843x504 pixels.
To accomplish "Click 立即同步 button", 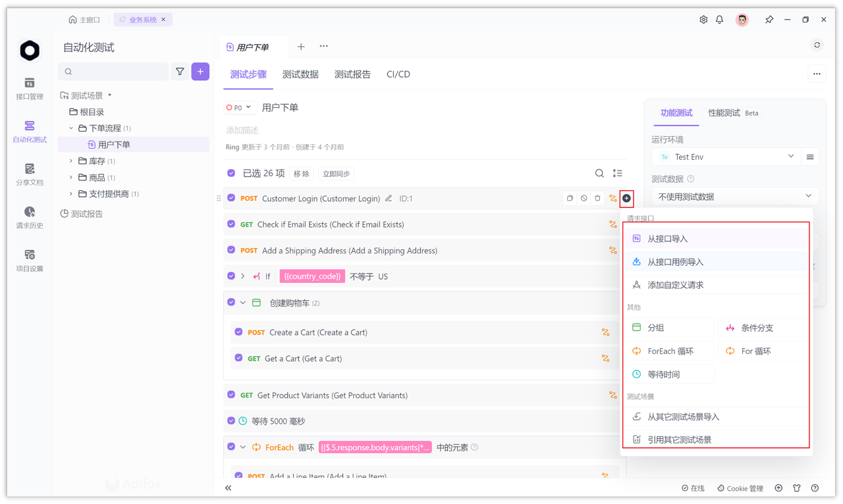I will (x=336, y=174).
